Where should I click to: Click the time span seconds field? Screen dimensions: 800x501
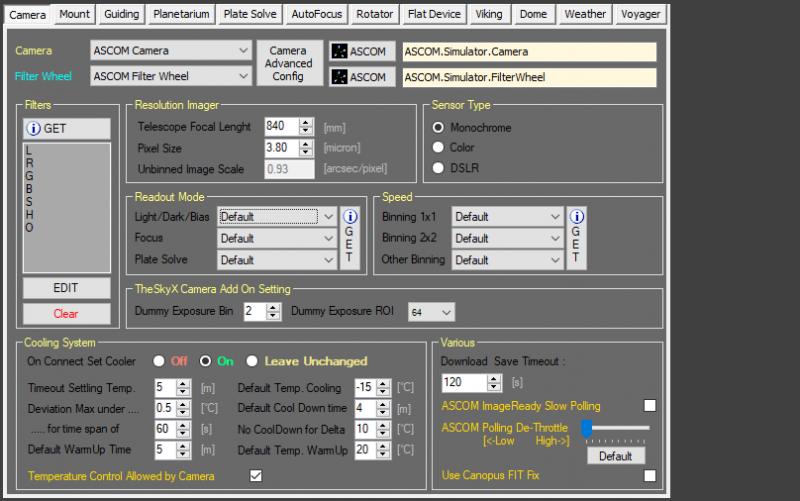coord(165,429)
